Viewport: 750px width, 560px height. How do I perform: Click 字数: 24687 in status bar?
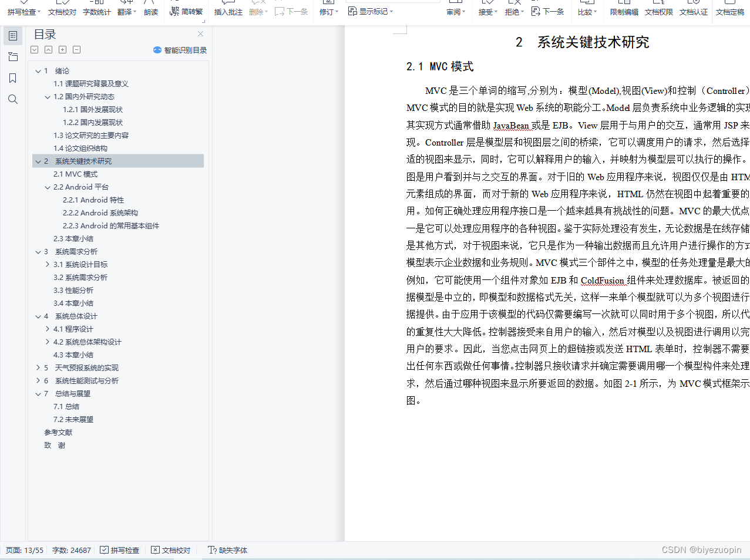(x=72, y=551)
